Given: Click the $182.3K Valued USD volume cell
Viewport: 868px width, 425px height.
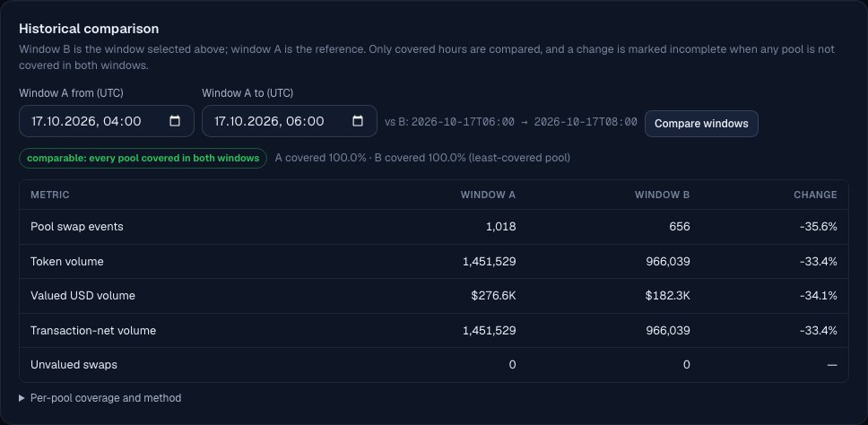Looking at the screenshot, I should click(668, 296).
